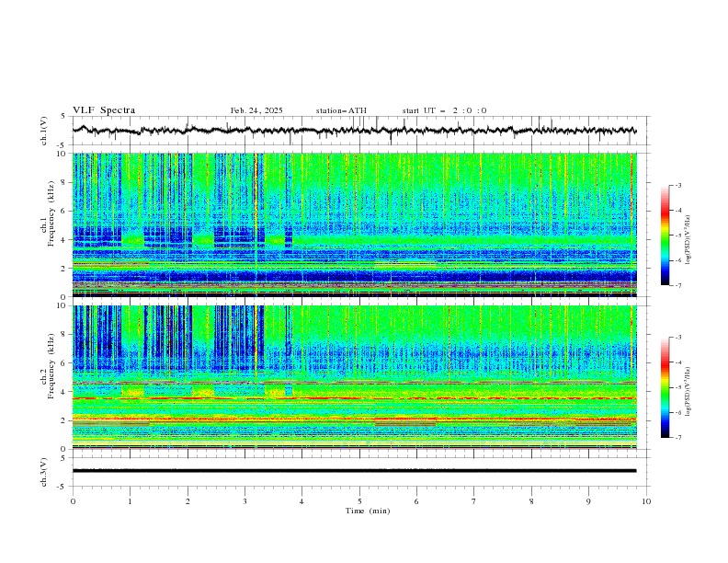Click the "-7" label on ch.2 colorbar
728x563 pixels.
pyautogui.click(x=678, y=438)
